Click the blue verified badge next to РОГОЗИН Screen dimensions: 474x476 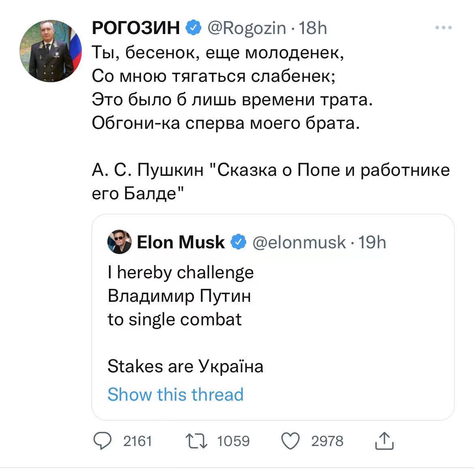tap(193, 27)
